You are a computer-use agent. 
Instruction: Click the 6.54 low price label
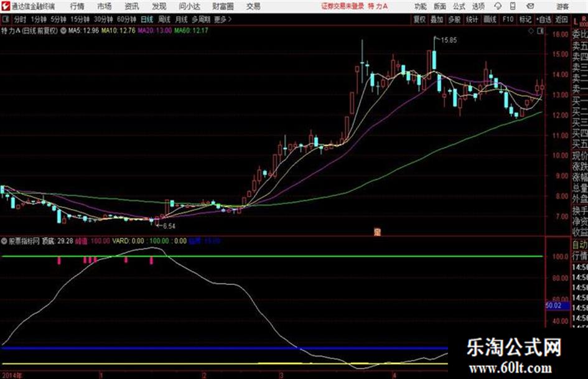[x=169, y=226]
